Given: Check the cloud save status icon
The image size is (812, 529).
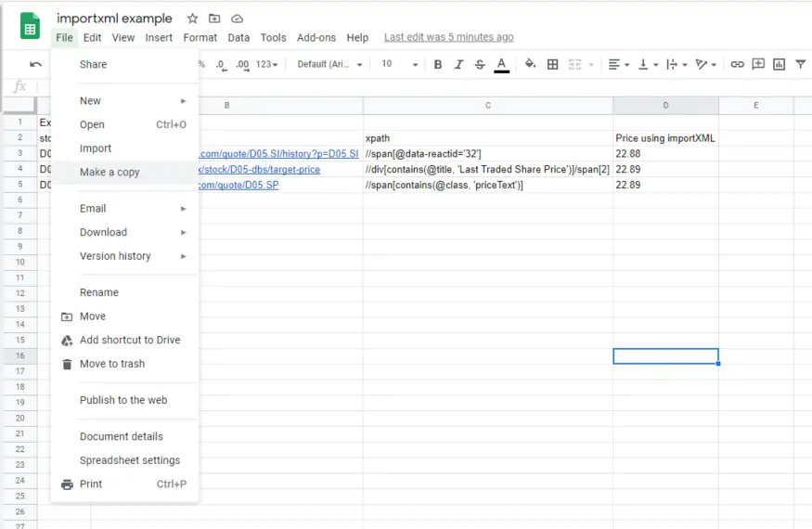Looking at the screenshot, I should click(238, 19).
